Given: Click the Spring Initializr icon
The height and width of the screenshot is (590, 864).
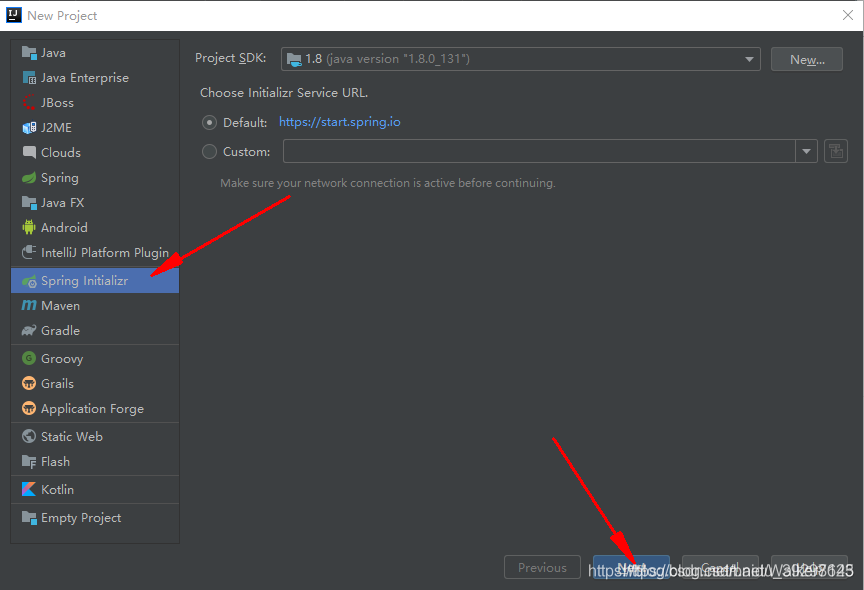Looking at the screenshot, I should pyautogui.click(x=29, y=281).
